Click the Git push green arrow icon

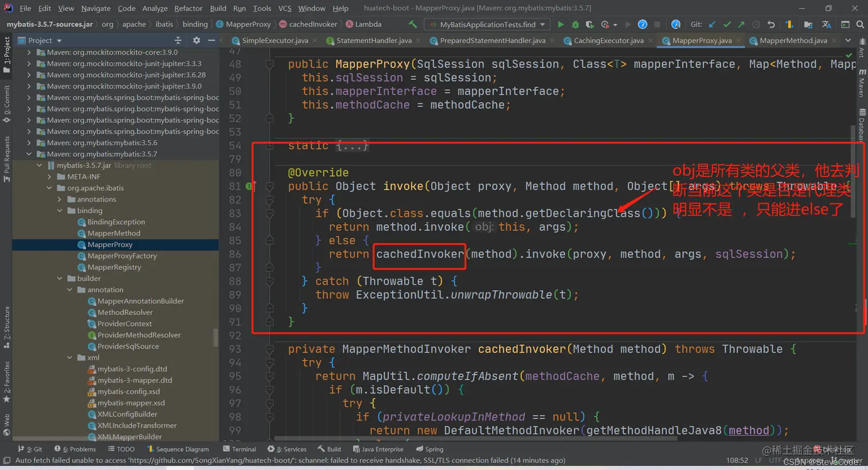(x=741, y=24)
